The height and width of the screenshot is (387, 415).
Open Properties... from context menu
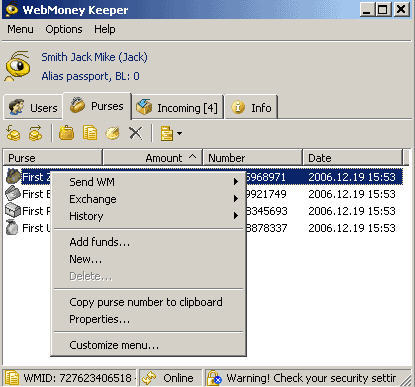coord(148,319)
